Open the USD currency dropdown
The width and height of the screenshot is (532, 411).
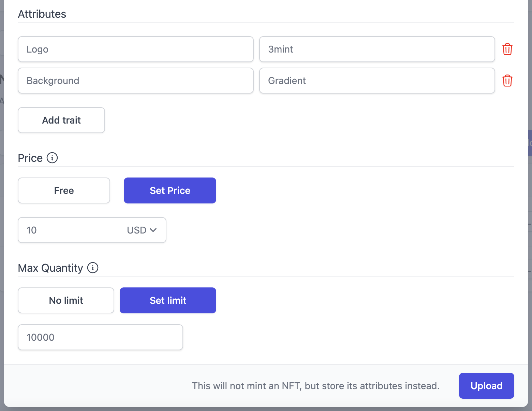pyautogui.click(x=142, y=230)
